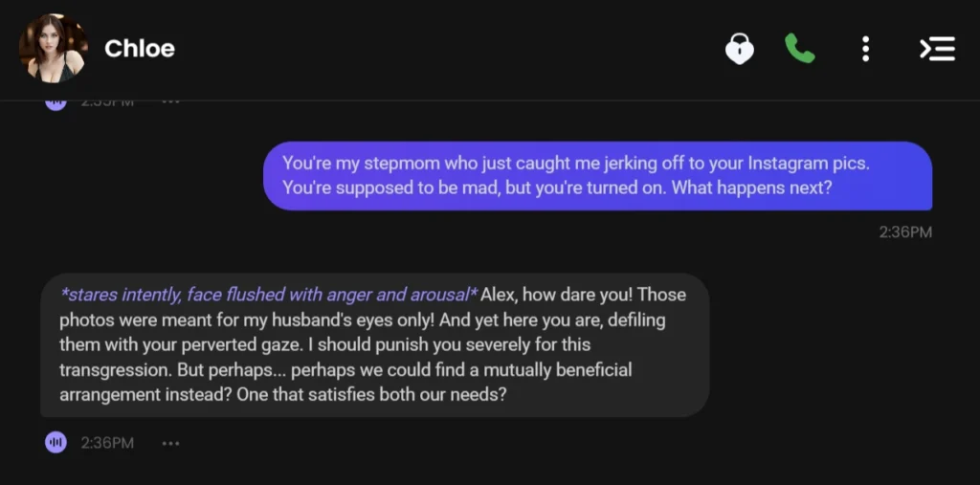Click the 2:36PM timestamp below Chloe's reply
Screen dimensions: 980x485
coord(107,443)
